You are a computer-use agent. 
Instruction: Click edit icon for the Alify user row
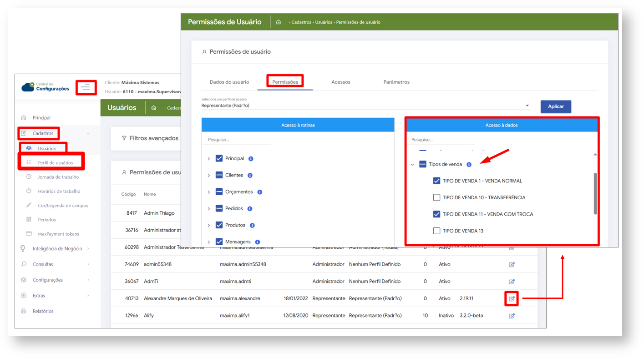(512, 316)
